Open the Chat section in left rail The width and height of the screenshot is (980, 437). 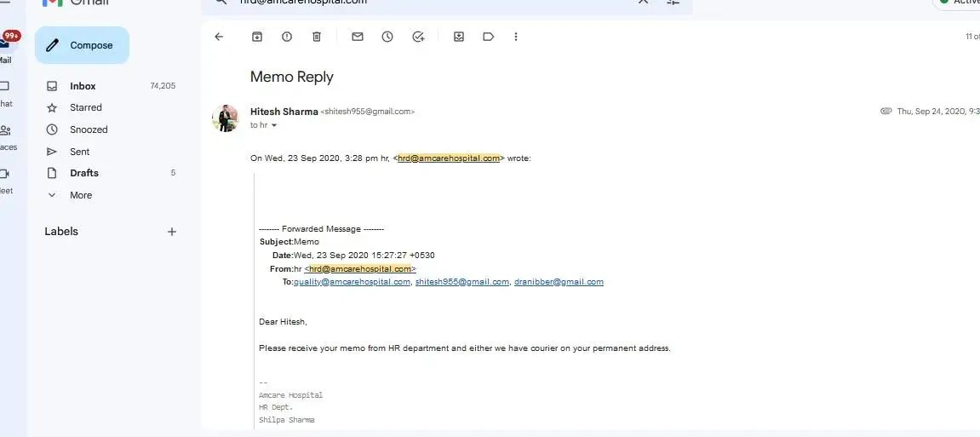tap(6, 93)
